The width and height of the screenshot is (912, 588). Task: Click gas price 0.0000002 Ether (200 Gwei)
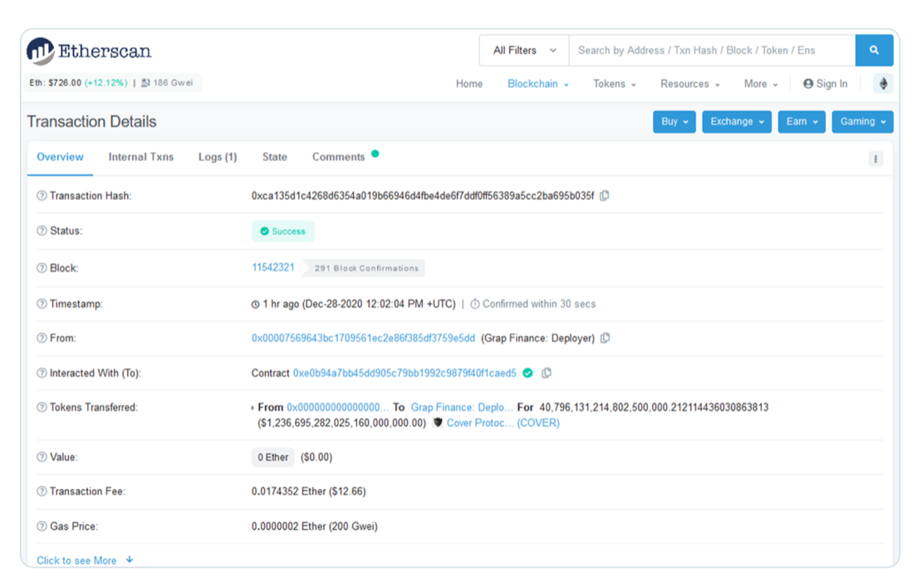pos(314,527)
